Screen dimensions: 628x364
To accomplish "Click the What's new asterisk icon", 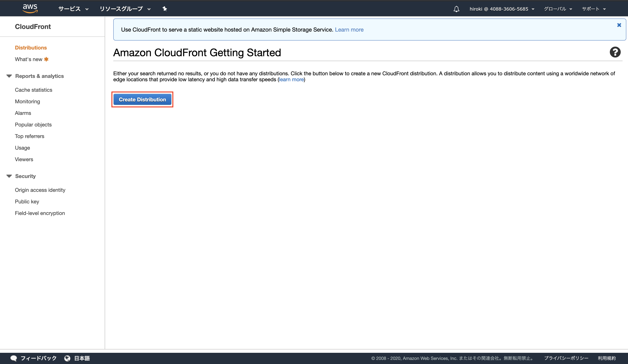I will click(x=46, y=59).
